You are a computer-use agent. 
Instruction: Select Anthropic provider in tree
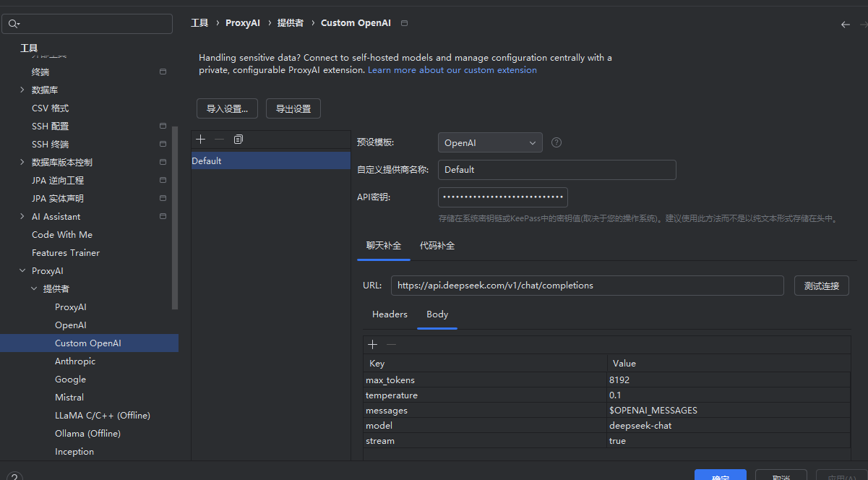point(75,361)
